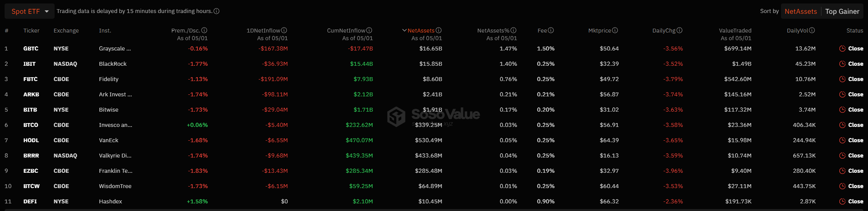Click info icon next to NetAssets% header
Screen dimensions: 868x211
[x=513, y=30]
